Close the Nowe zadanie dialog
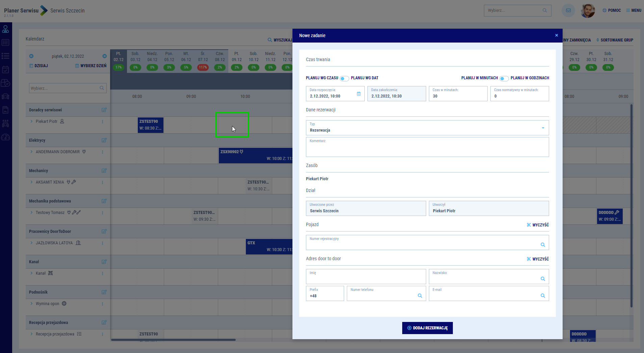This screenshot has width=644, height=353. tap(557, 35)
